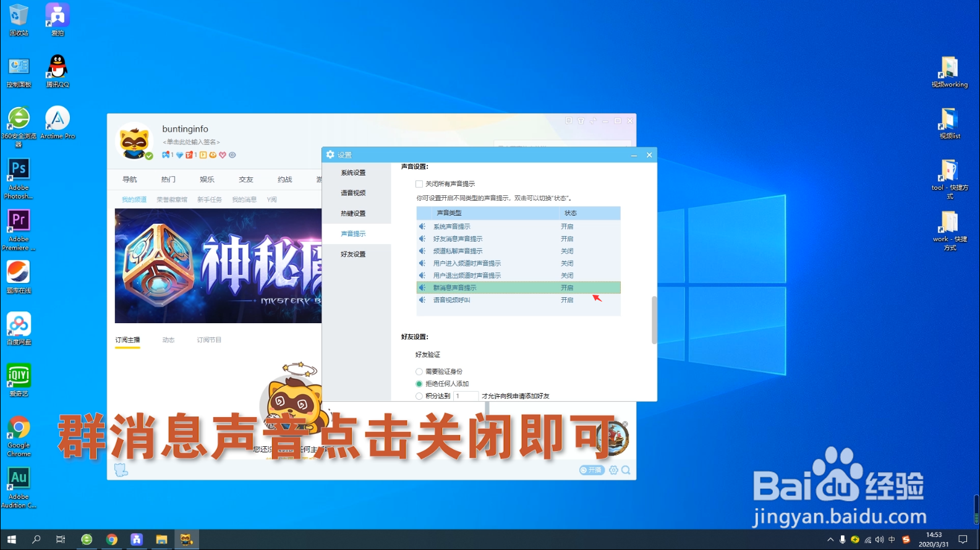The image size is (980, 550).
Task: Open the 爱拍 desktop icon
Action: [x=57, y=19]
